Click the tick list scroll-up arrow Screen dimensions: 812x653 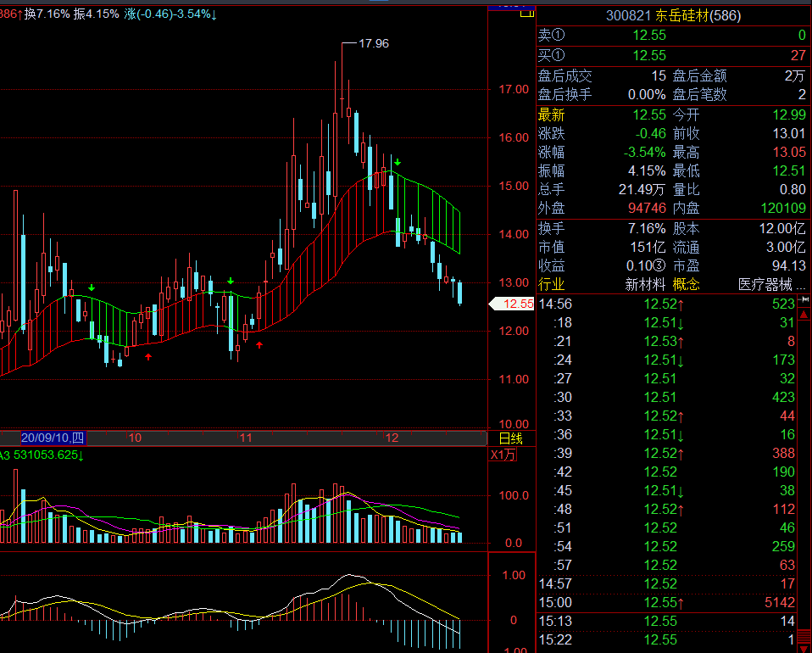[x=804, y=314]
